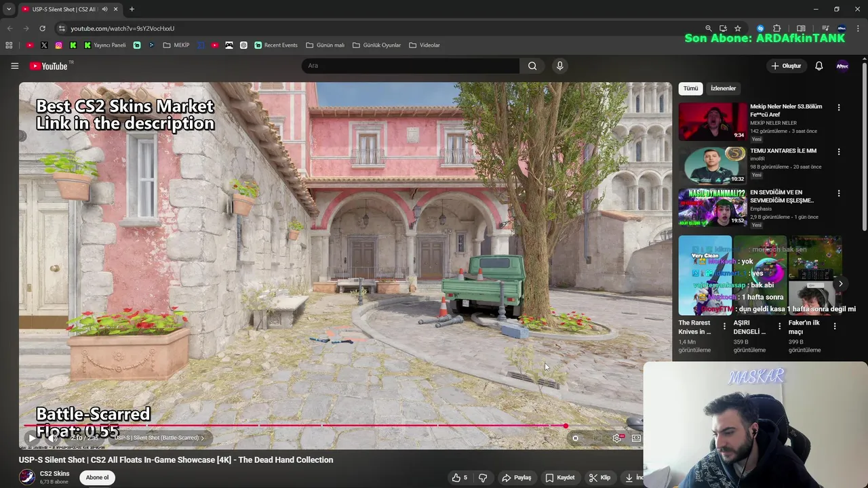Open CS2 Skins channel name link
This screenshot has height=488, width=868.
pyautogui.click(x=54, y=474)
